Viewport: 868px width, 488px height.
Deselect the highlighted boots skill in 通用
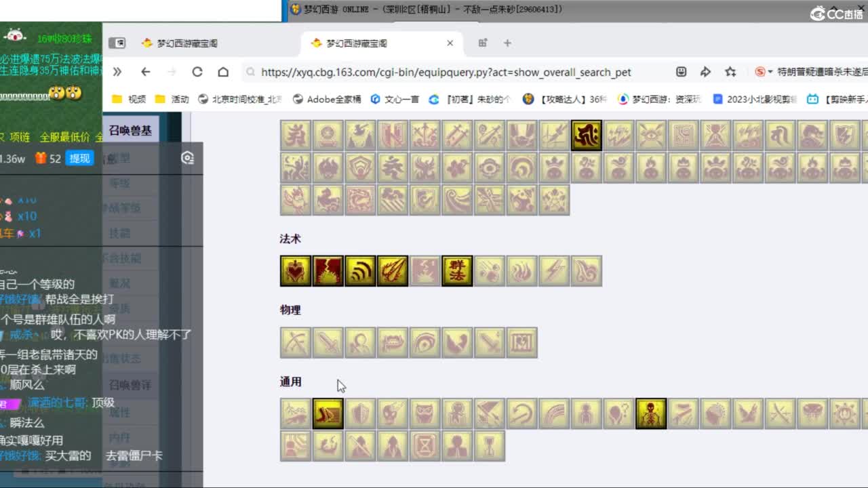[x=328, y=413]
